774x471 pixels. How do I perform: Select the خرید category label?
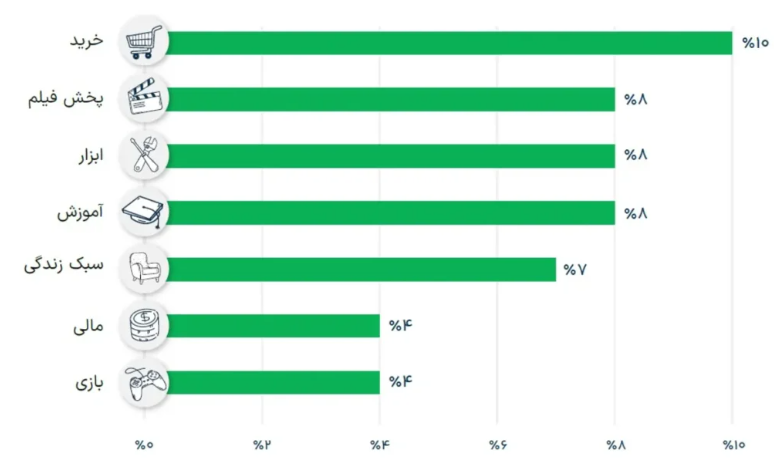86,42
